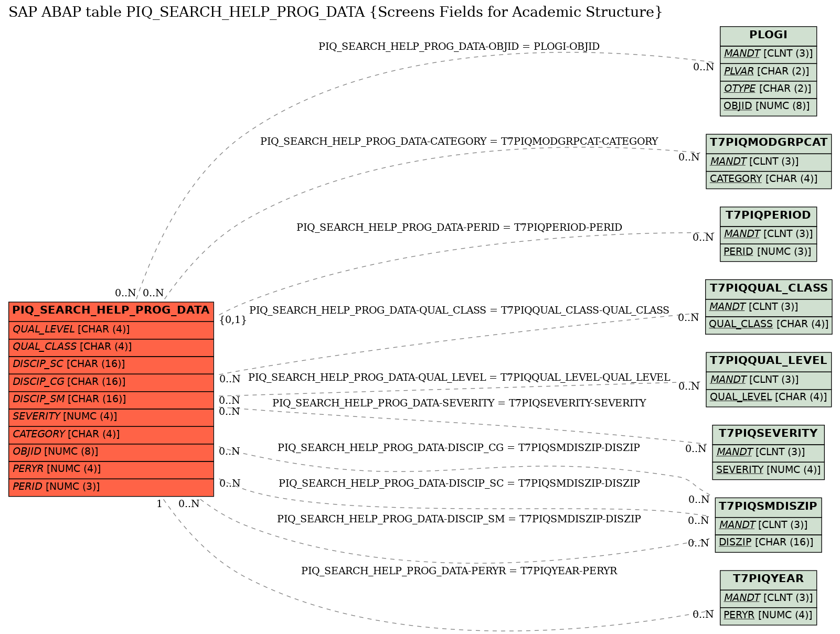Select DISZIP [CHAR (16)] in T7PIQSMDISZIP table

768,543
